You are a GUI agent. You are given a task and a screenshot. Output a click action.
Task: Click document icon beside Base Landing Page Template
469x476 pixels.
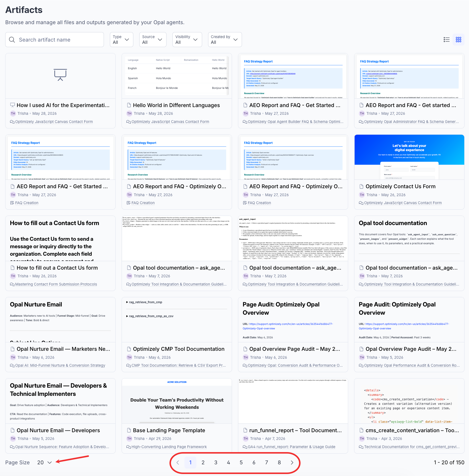(129, 430)
